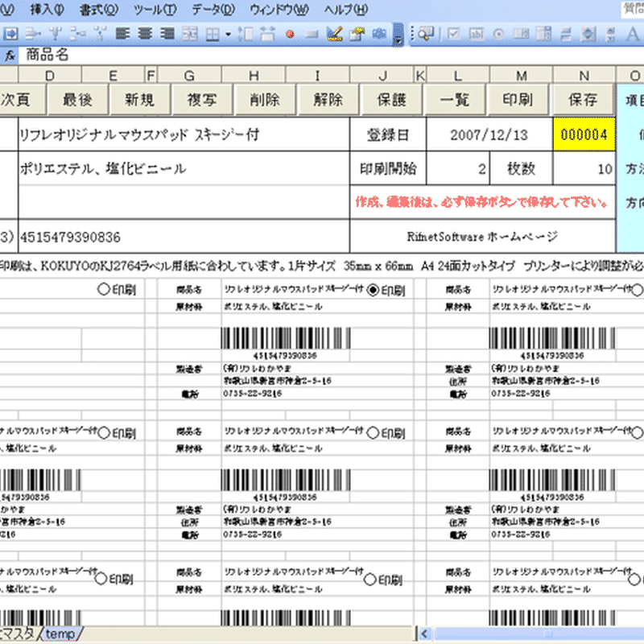The image size is (644, 644).
Task: Click the 複写 button
Action: (x=203, y=99)
